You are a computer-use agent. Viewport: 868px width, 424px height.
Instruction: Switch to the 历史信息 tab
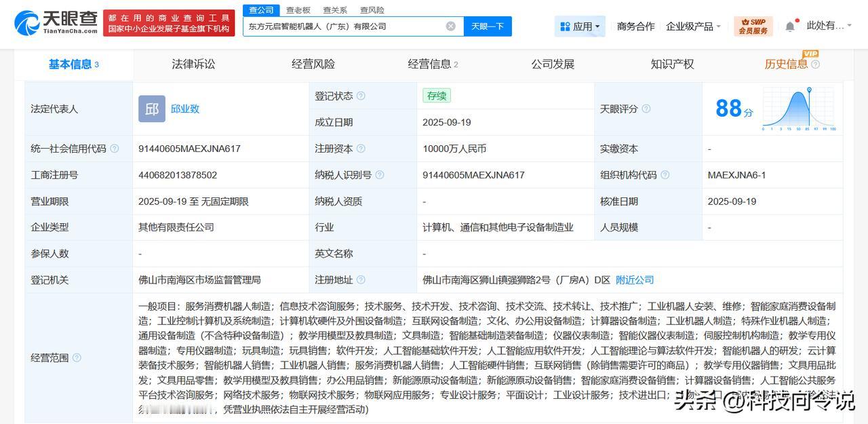786,64
